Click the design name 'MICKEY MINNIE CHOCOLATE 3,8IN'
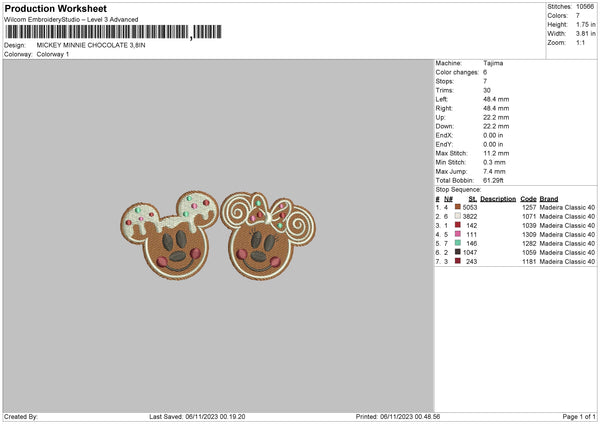The height and width of the screenshot is (424, 600). [x=91, y=45]
